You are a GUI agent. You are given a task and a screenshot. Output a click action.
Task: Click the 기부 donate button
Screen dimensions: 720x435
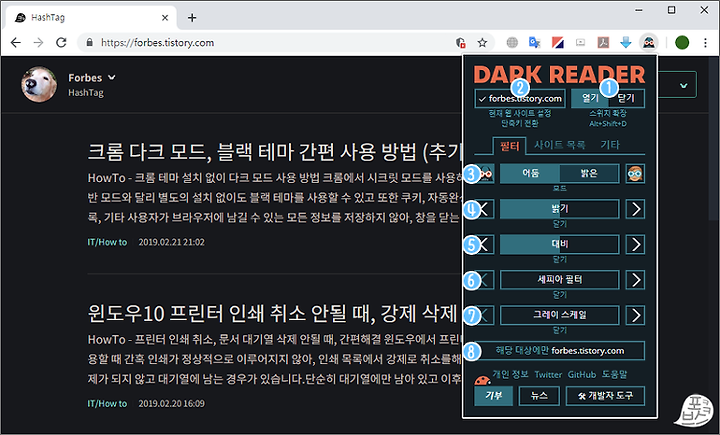point(494,395)
